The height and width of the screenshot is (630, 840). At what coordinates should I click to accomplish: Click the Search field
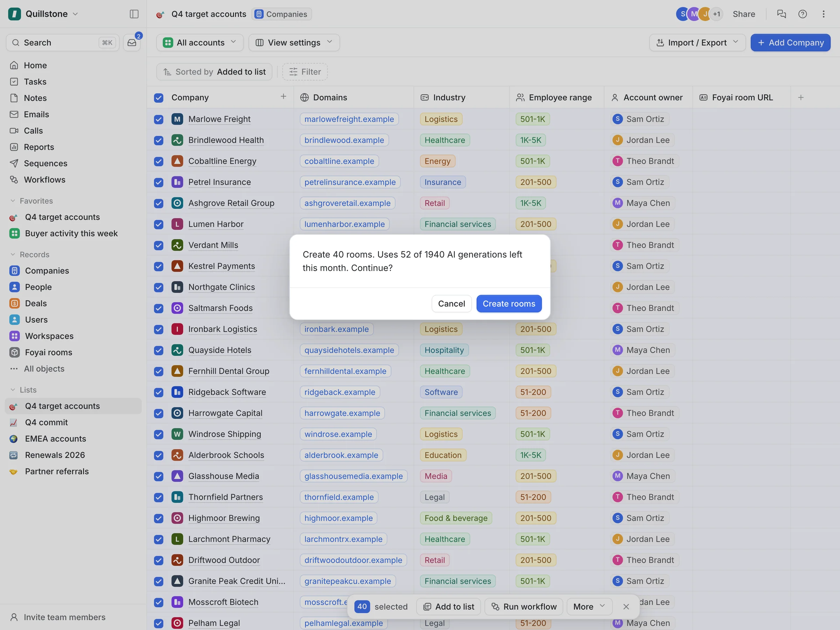tap(63, 43)
